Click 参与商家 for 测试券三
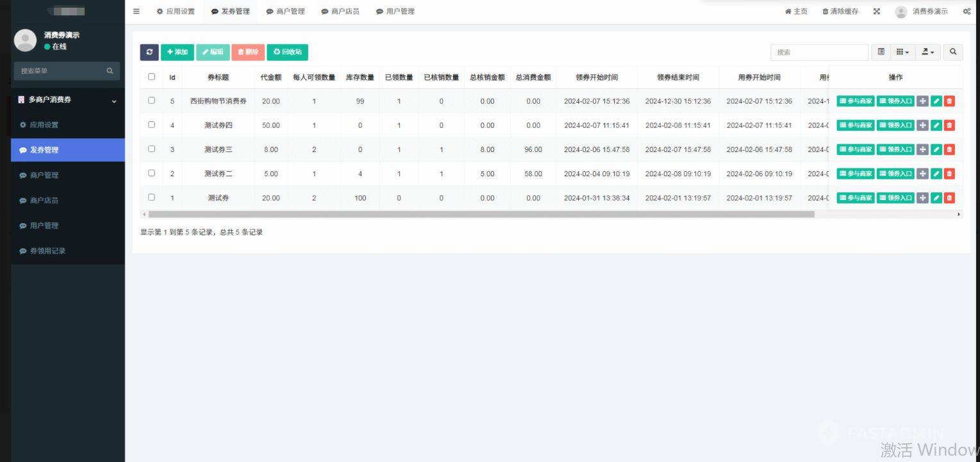Viewport: 980px width, 462px height. 856,149
